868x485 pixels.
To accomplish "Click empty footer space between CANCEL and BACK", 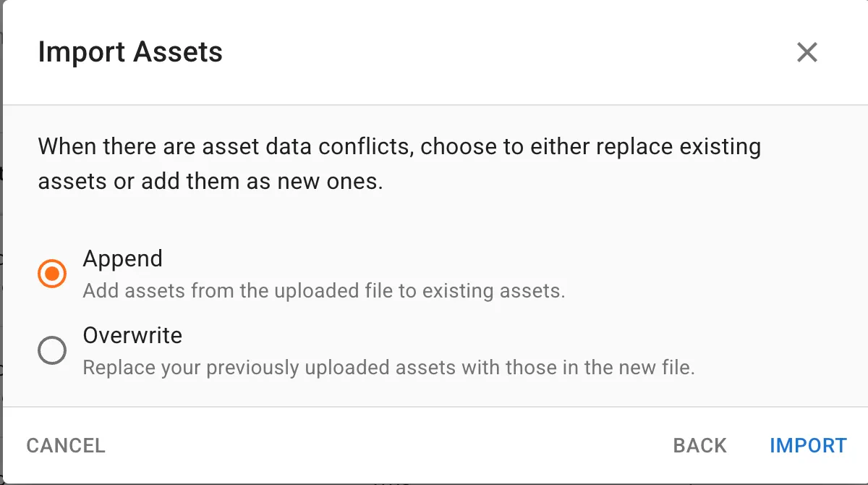I will (389, 445).
